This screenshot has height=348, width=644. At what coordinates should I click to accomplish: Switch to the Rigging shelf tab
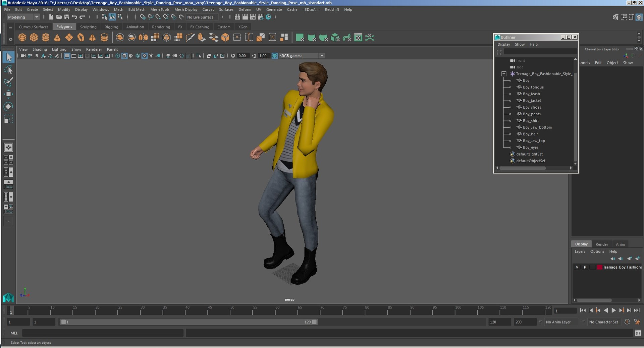point(111,27)
